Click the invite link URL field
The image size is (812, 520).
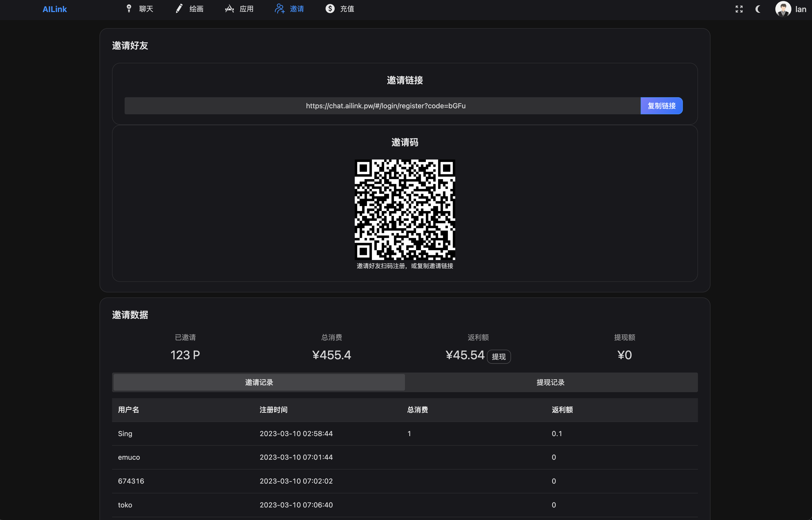coord(383,106)
